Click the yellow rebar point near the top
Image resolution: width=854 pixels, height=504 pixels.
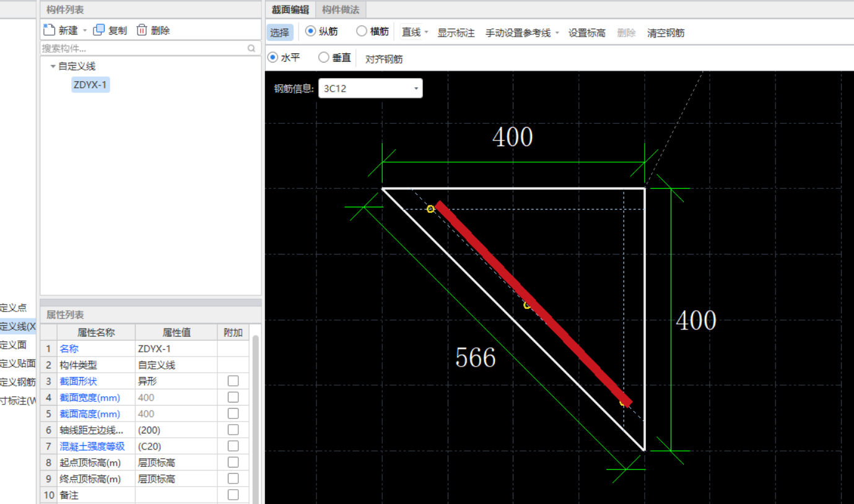tap(430, 209)
